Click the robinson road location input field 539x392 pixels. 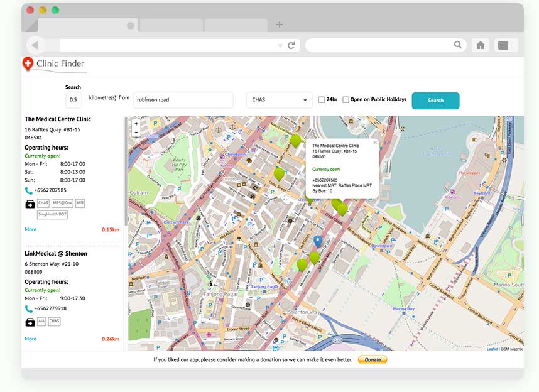pyautogui.click(x=183, y=100)
